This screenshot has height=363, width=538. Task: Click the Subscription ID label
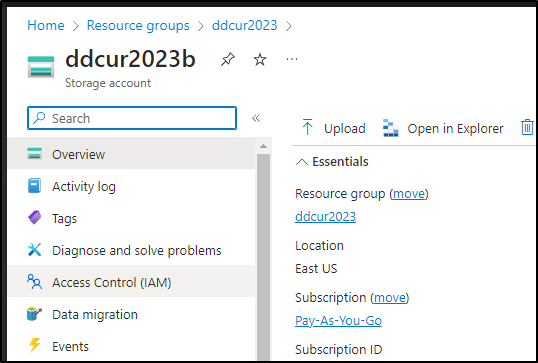pyautogui.click(x=338, y=349)
